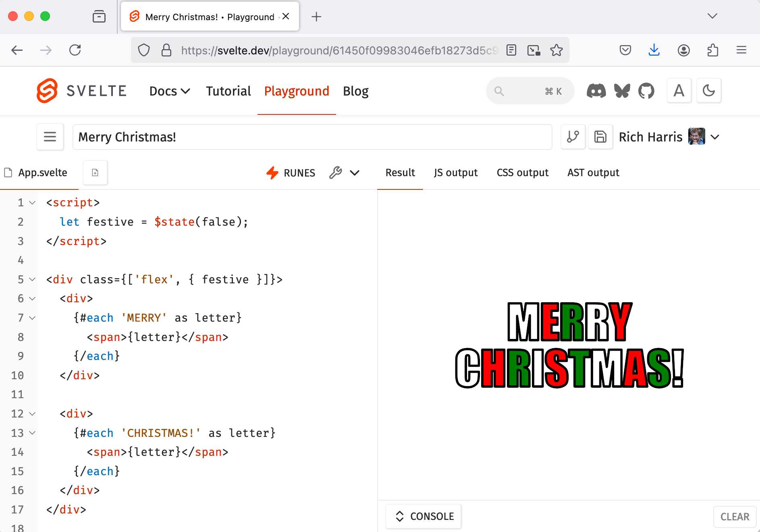Open the Bluesky butterfly icon link
This screenshot has height=532, width=760.
[x=622, y=91]
